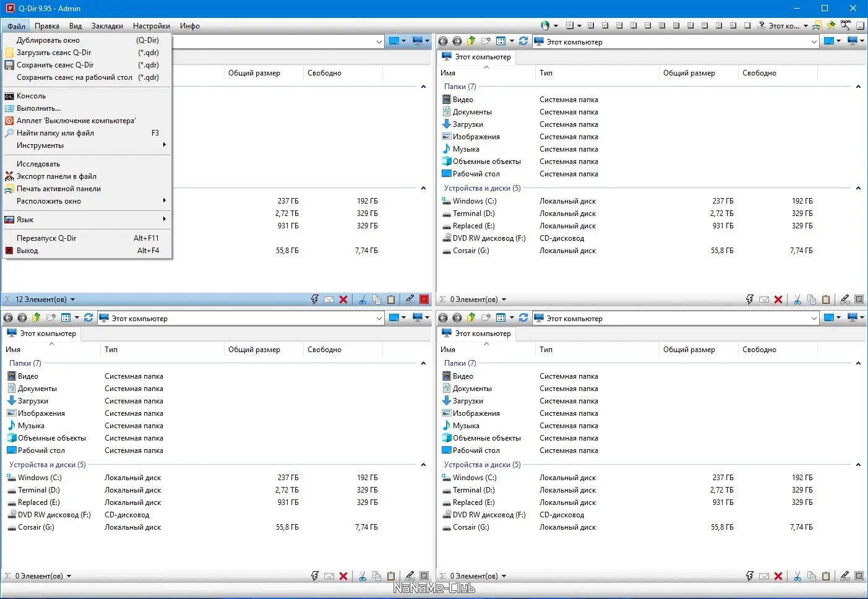Viewport: 868px width, 599px height.
Task: Select 'DVD RW дисковод (F:)' in upper-right pane
Action: 484,238
